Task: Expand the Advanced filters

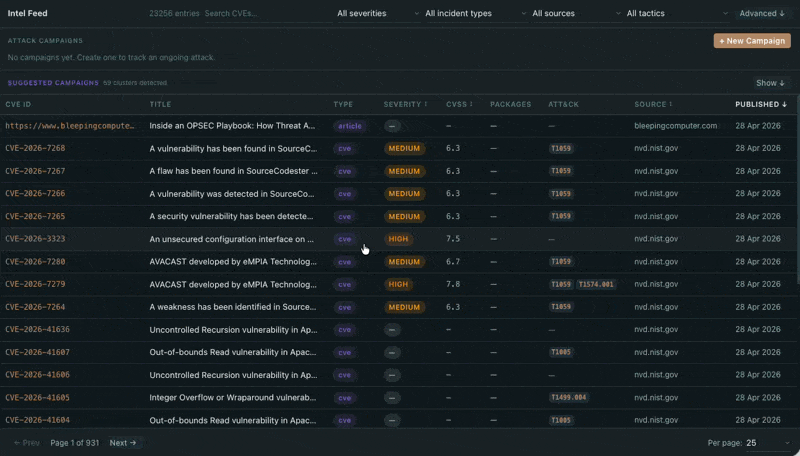Action: 762,13
